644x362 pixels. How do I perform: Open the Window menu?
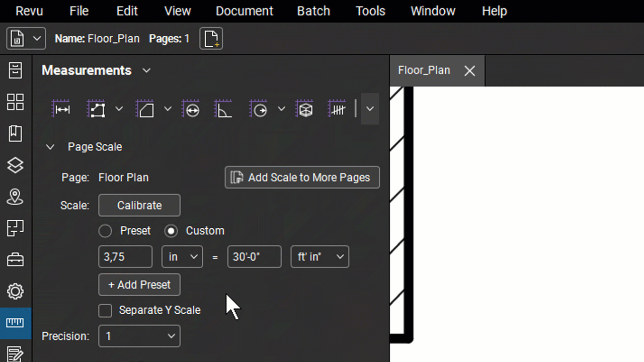coord(433,11)
